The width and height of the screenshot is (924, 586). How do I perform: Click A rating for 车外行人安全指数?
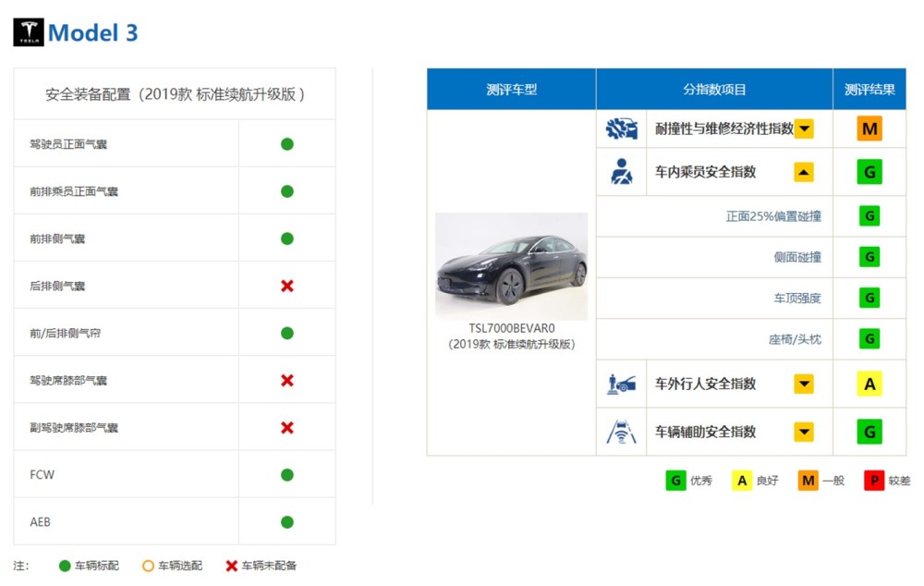pos(869,384)
